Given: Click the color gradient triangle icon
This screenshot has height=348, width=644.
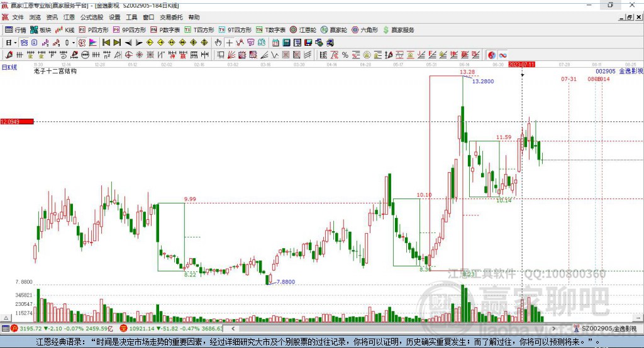Looking at the screenshot, I should pyautogui.click(x=93, y=43).
